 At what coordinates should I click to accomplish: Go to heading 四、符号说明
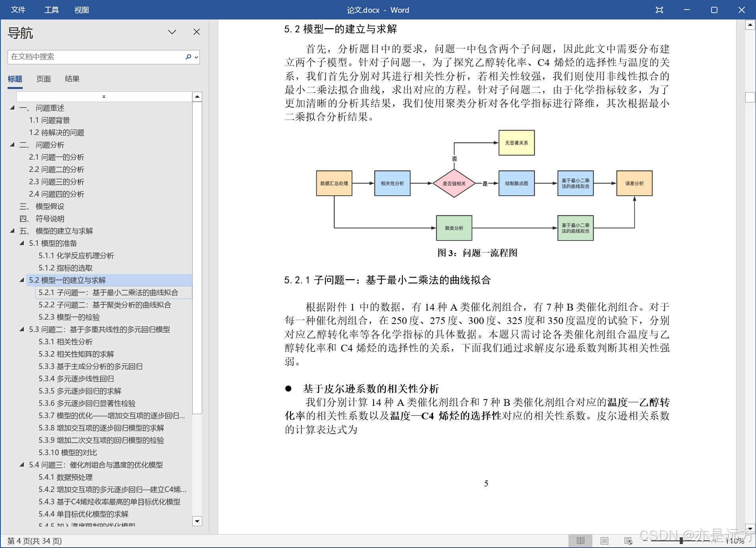click(x=42, y=218)
